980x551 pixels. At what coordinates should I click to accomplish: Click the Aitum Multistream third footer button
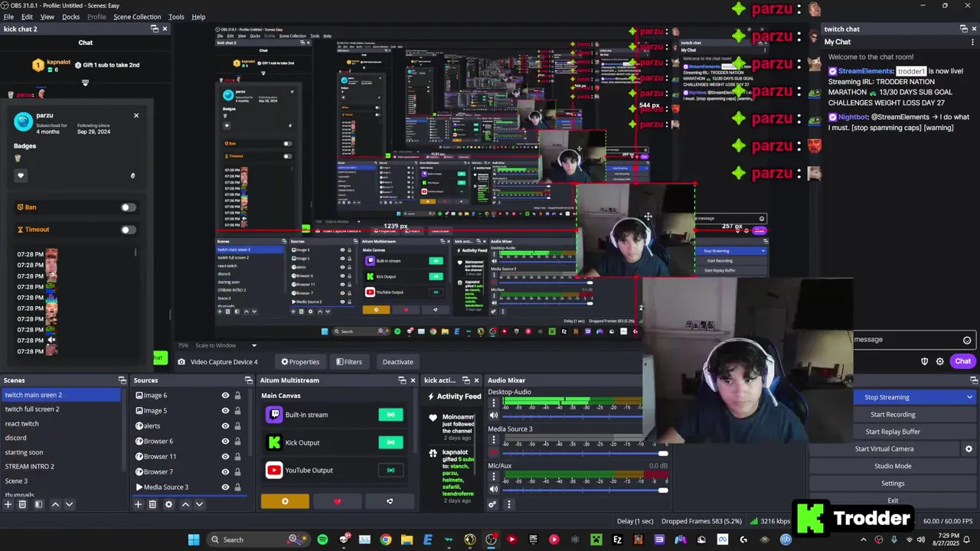pos(390,502)
